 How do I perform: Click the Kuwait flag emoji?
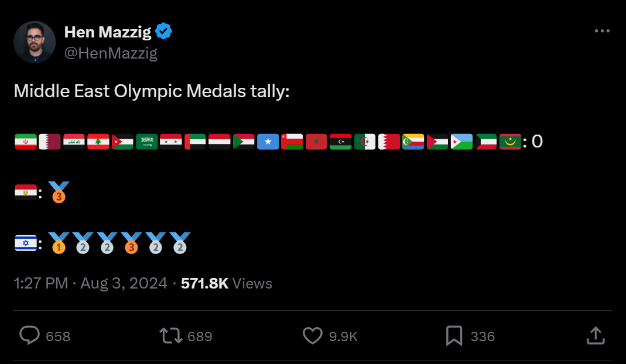(486, 141)
